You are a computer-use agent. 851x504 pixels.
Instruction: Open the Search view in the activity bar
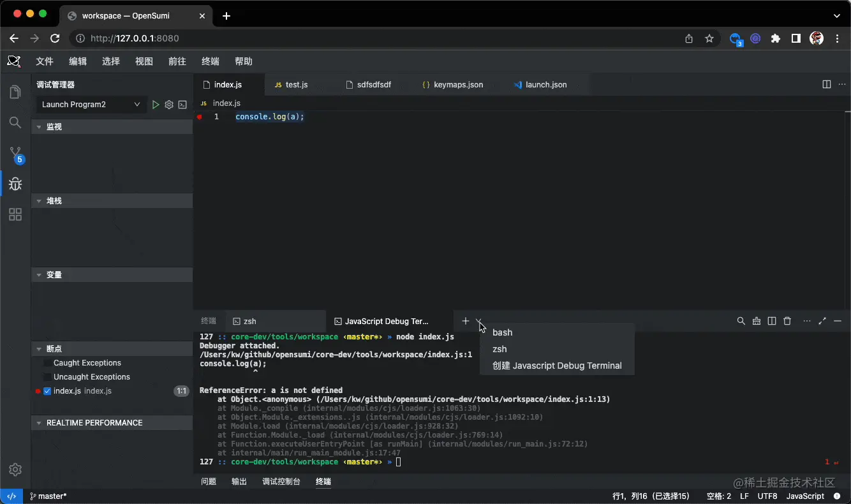pos(15,122)
